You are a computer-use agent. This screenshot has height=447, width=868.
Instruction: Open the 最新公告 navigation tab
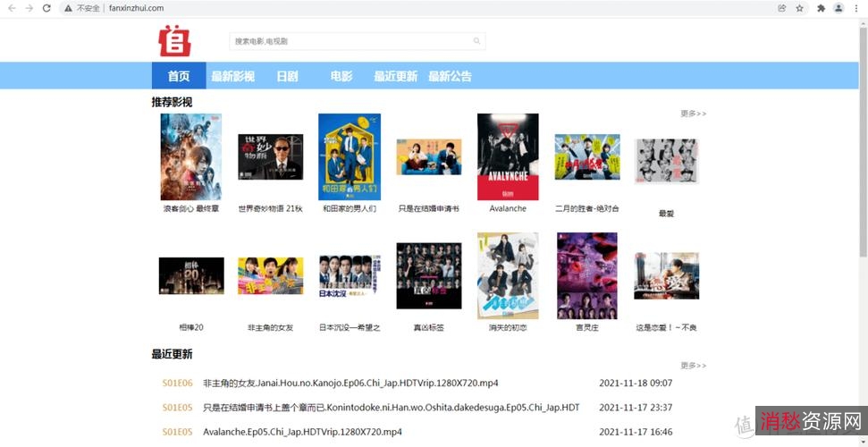[450, 76]
